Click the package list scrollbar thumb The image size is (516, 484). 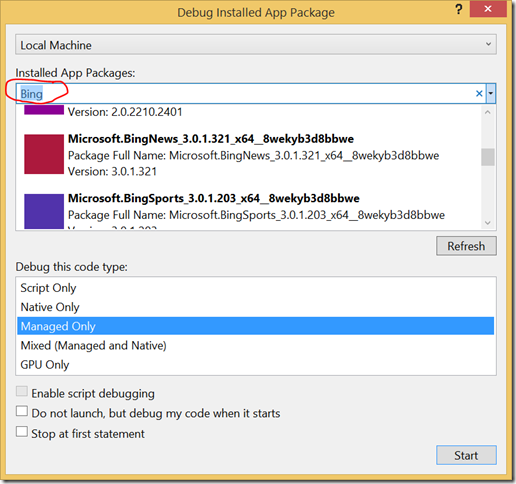click(x=488, y=157)
